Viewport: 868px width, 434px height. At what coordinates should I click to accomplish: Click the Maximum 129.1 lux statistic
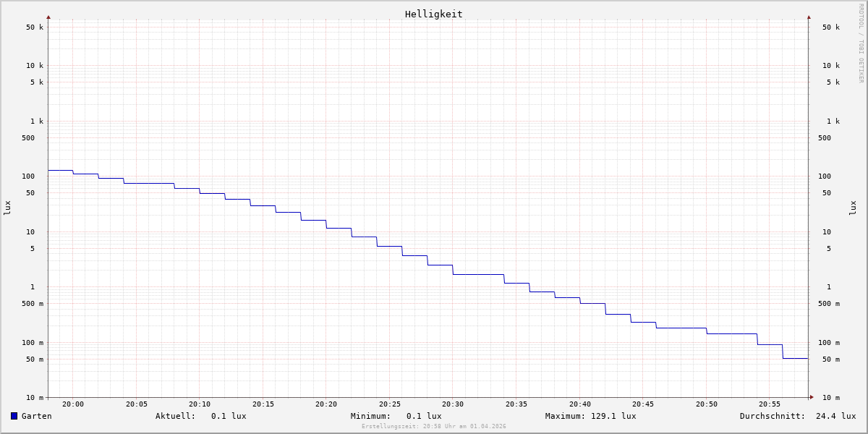(590, 416)
